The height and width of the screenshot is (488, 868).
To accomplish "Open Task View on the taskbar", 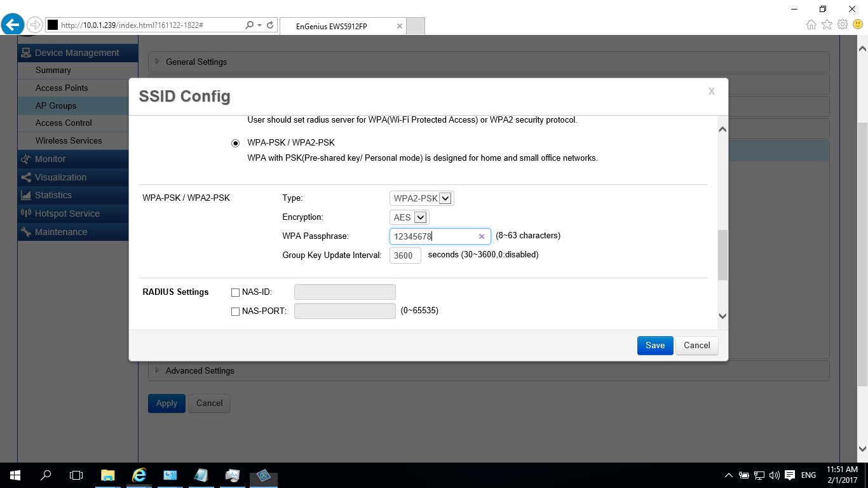I will click(x=76, y=475).
